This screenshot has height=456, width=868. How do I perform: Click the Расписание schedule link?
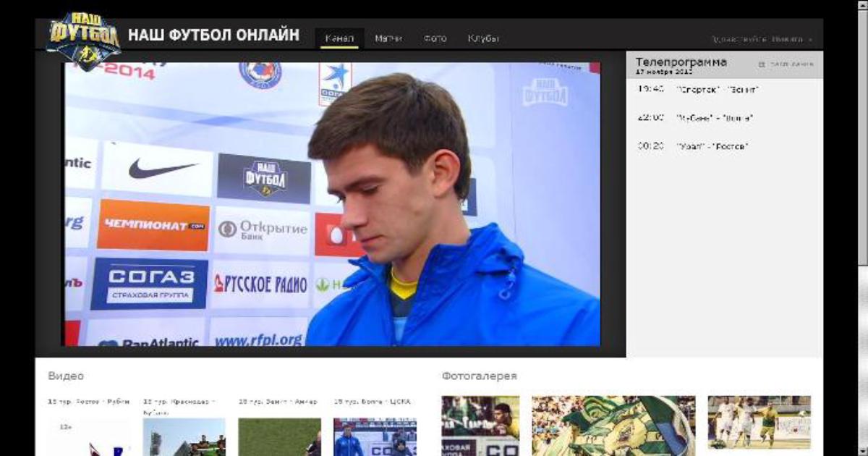point(791,64)
